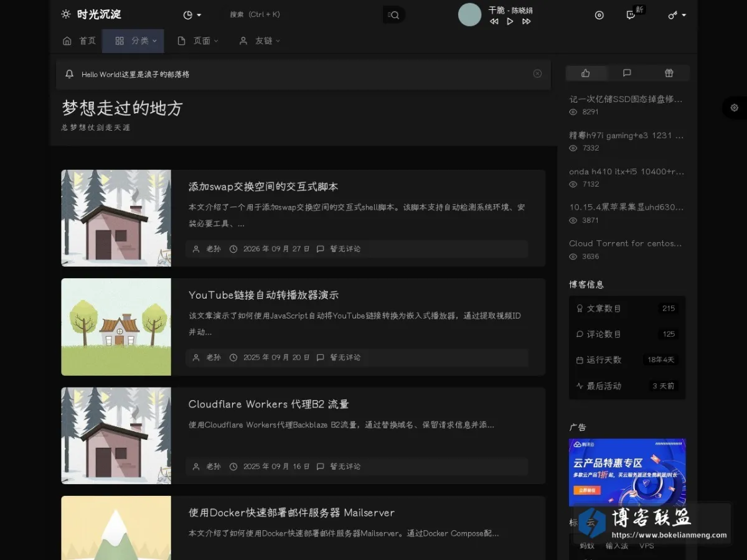
Task: Click 暂无评论 on the YouTube article
Action: [345, 357]
